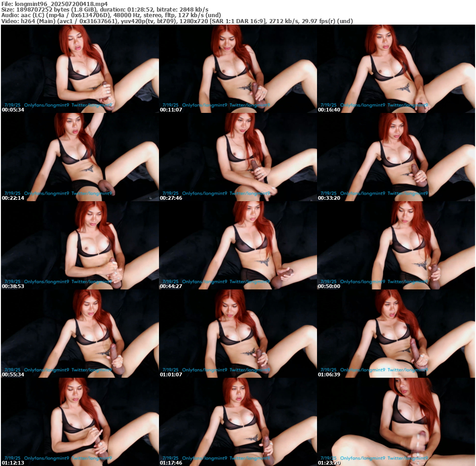Open the frame at 00:33:20
476x466 pixels.
click(396, 157)
